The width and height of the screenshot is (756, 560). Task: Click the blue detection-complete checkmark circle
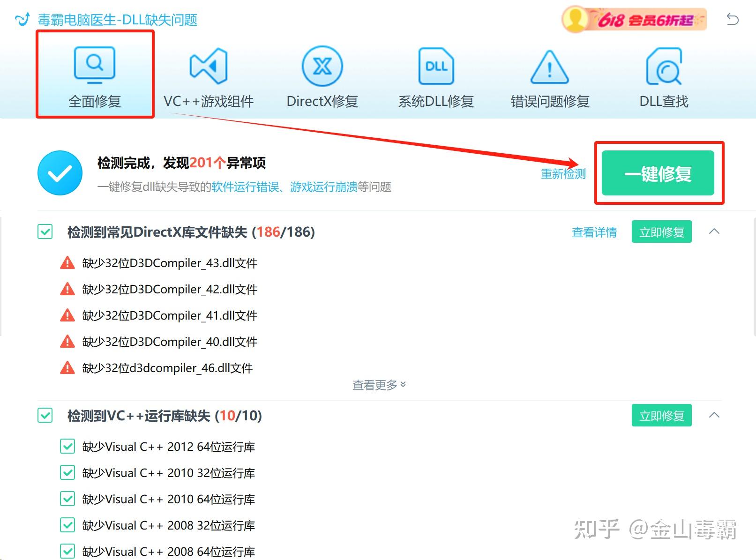point(60,172)
